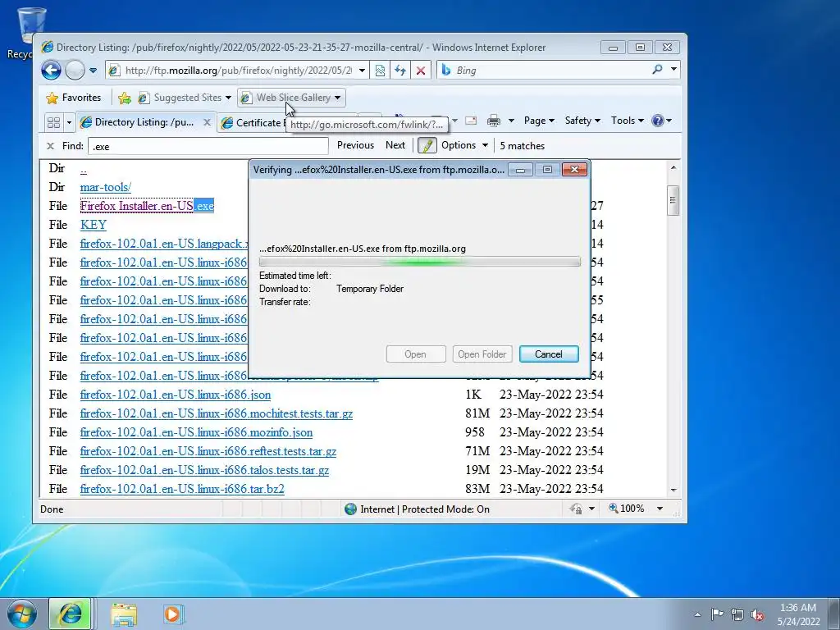Expand the address bar autocomplete dropdown arrow
840x630 pixels.
362,71
